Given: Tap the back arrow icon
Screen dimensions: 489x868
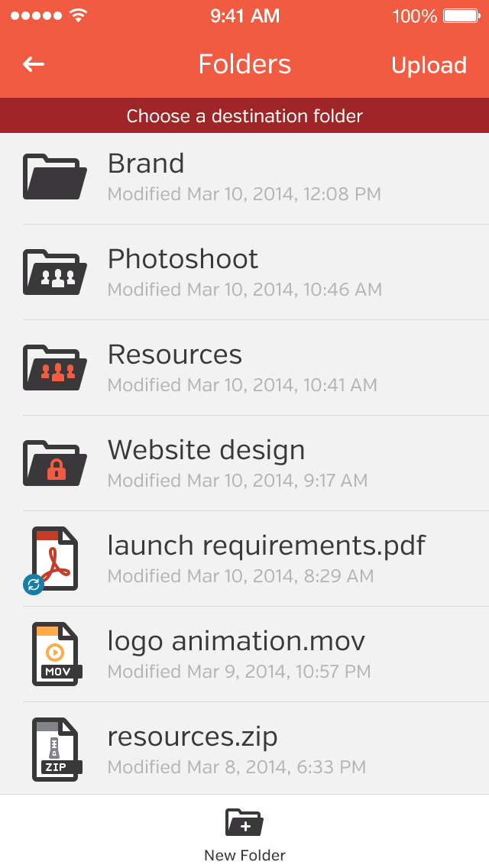Looking at the screenshot, I should [34, 64].
